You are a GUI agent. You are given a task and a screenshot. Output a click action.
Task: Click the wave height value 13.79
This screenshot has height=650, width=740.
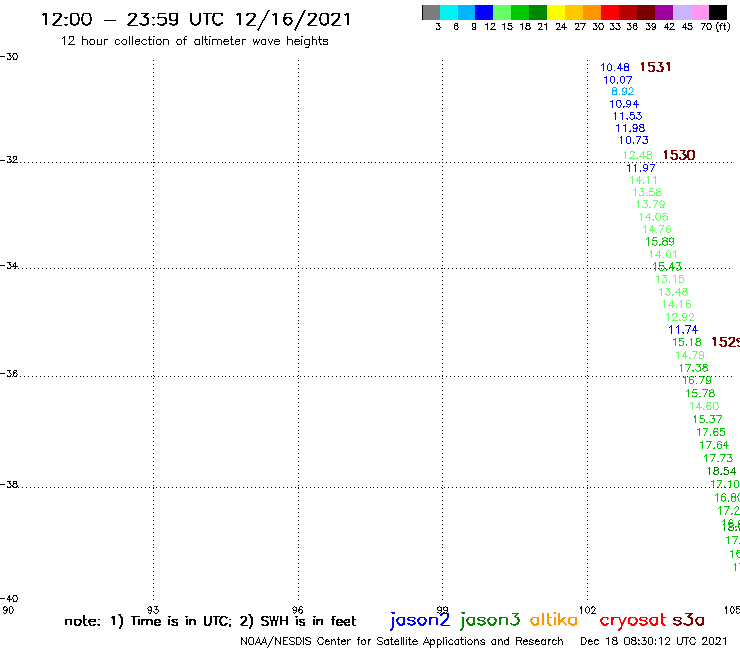point(650,204)
